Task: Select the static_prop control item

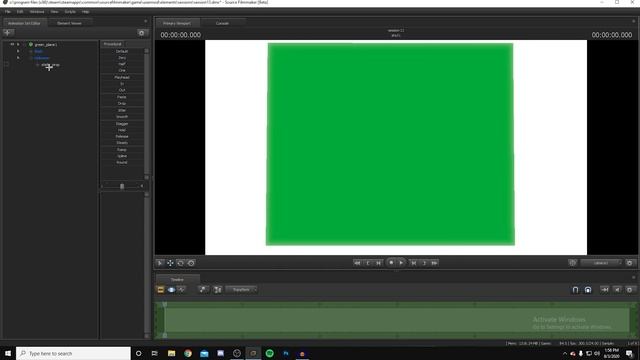Action: (x=51, y=65)
